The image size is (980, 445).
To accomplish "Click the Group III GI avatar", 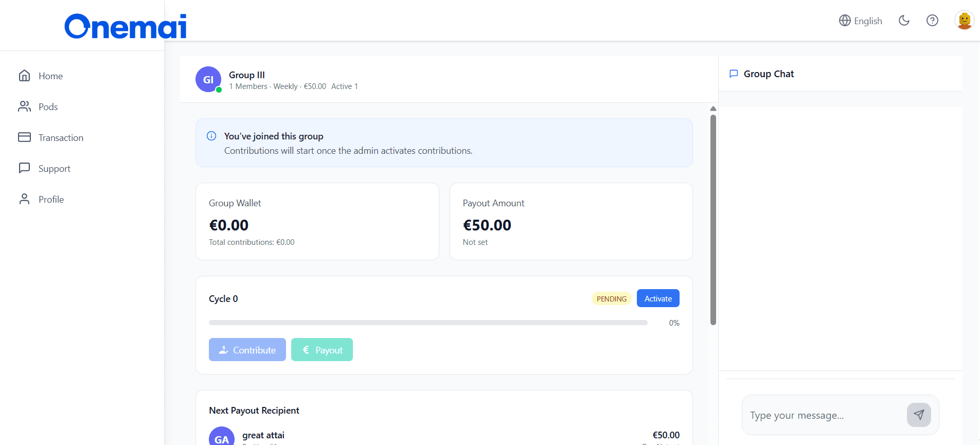I will coord(208,79).
